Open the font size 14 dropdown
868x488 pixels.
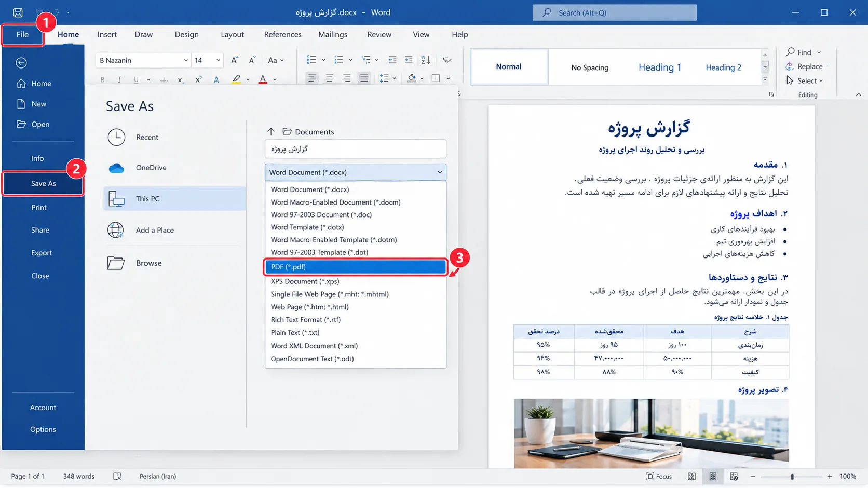[x=218, y=60]
